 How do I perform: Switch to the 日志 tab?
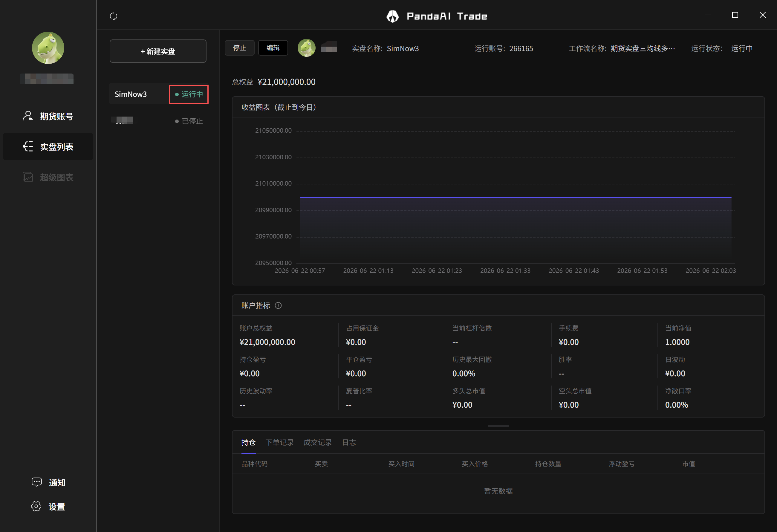coord(349,442)
